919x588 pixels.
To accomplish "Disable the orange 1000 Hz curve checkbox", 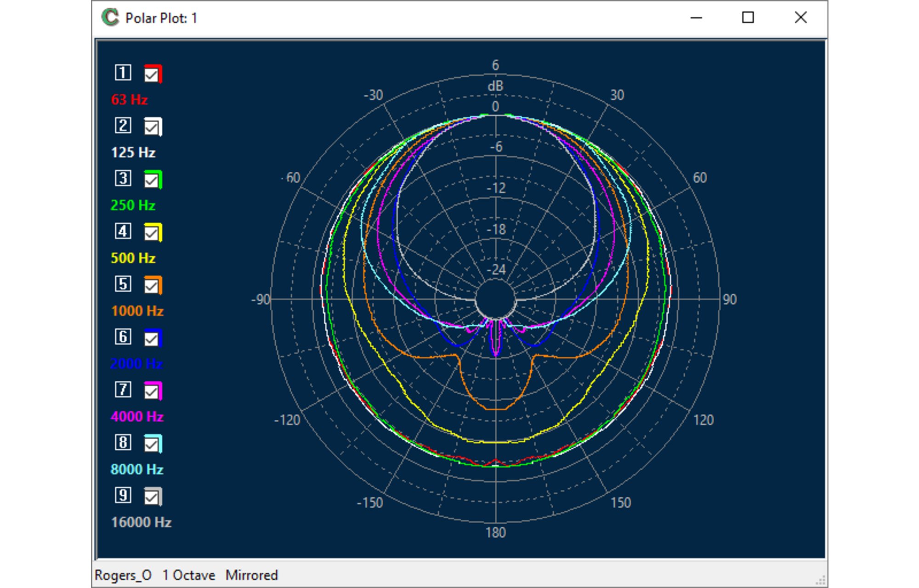I will [x=152, y=285].
